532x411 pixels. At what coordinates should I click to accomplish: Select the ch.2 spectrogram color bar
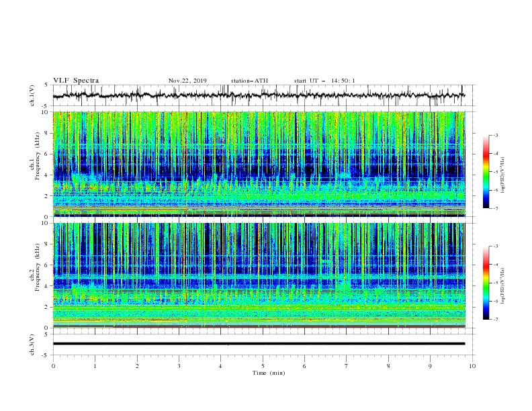tap(486, 283)
